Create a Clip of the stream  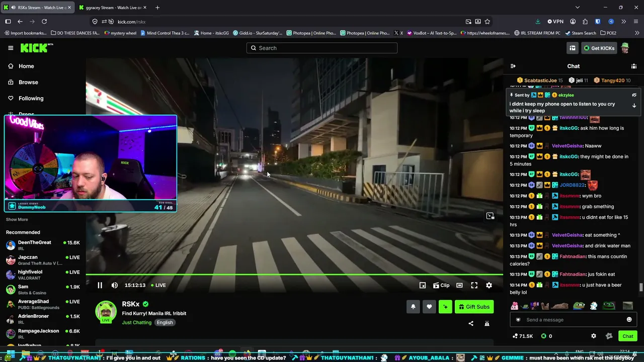click(441, 285)
